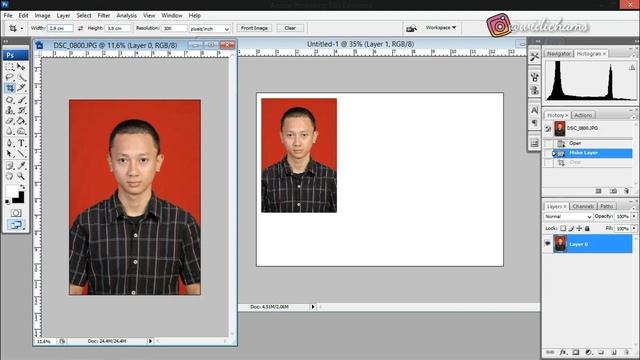640x360 pixels.
Task: Open status info arrow in DSC_0800.JPG window
Action: point(150,341)
